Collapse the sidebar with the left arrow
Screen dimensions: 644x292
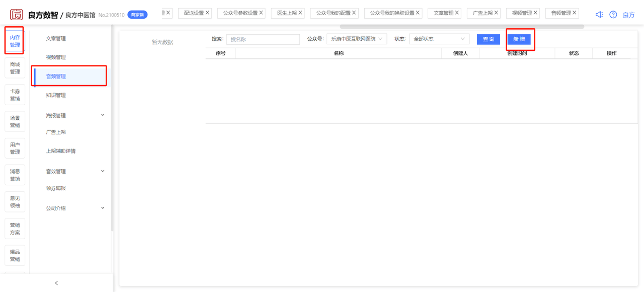coord(56,283)
